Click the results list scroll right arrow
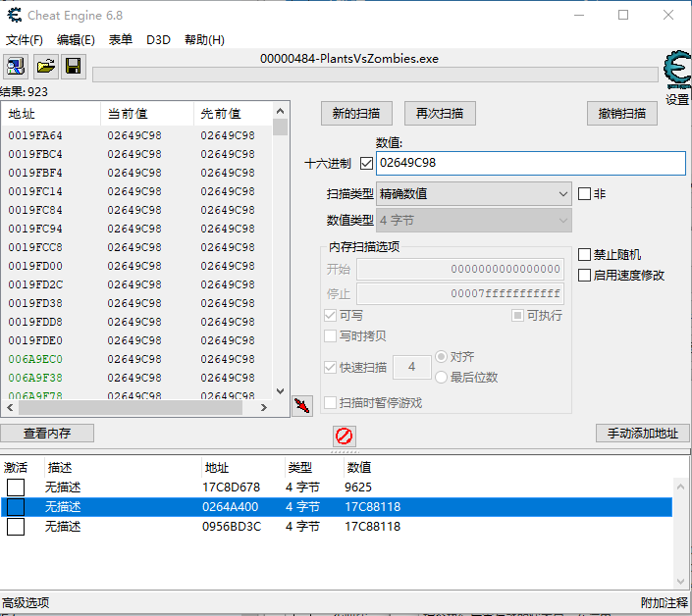Screen dimensions: 692x616 tap(263, 408)
